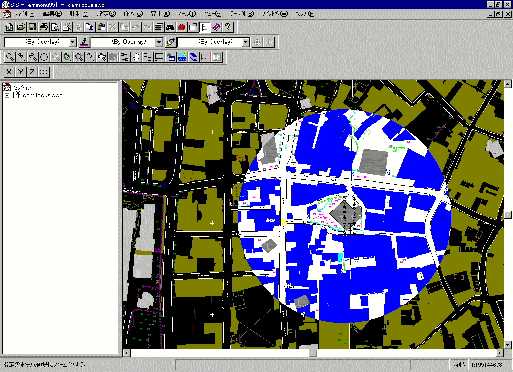This screenshot has height=372, width=513.
Task: Toggle the Z axis lock button
Action: (x=32, y=71)
